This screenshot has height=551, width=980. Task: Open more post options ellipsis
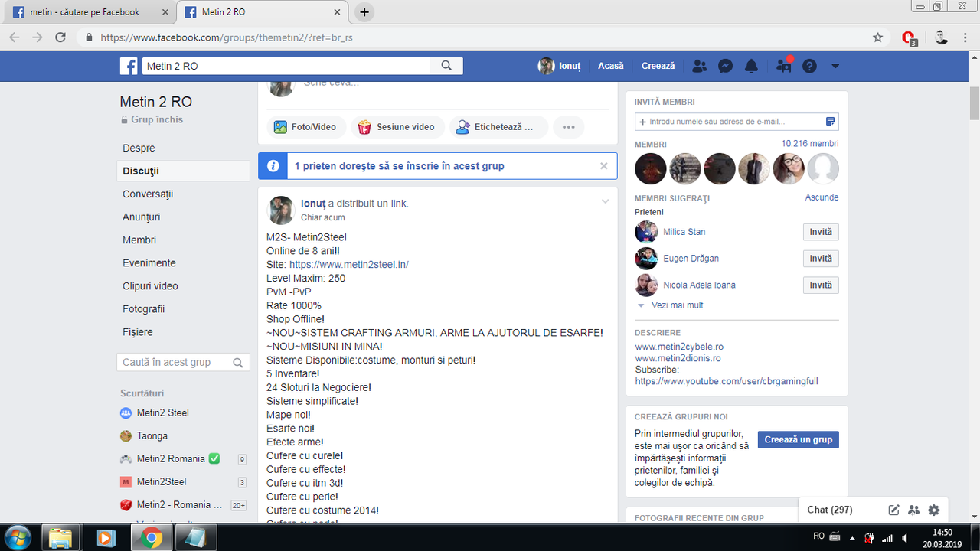point(568,127)
